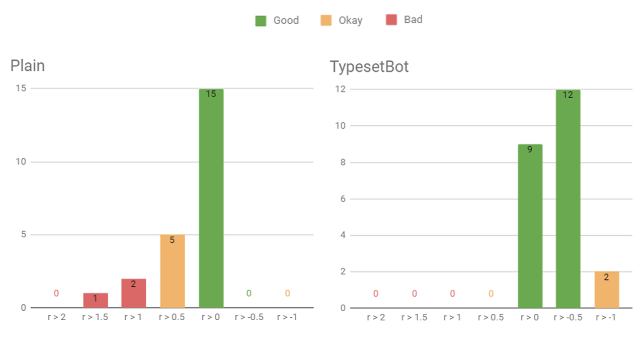Click the orange 2 bar in TypesetBot chart
The width and height of the screenshot is (644, 362).
[x=606, y=290]
